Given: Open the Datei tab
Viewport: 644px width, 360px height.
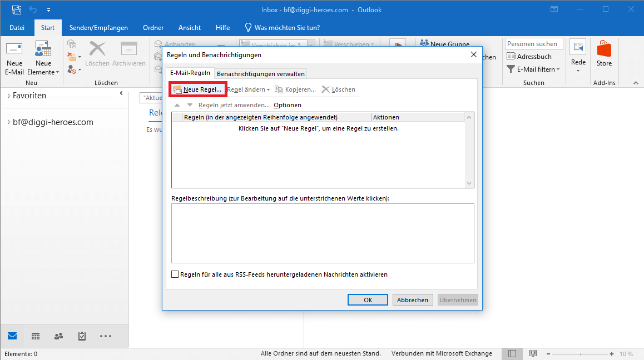Looking at the screenshot, I should (x=17, y=28).
